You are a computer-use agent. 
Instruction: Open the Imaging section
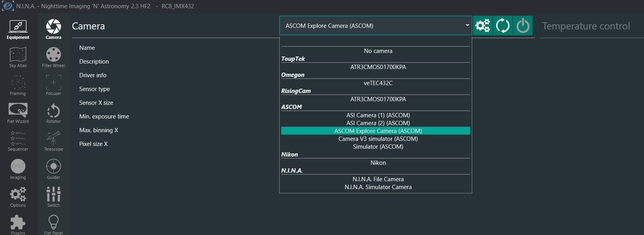pos(18,169)
